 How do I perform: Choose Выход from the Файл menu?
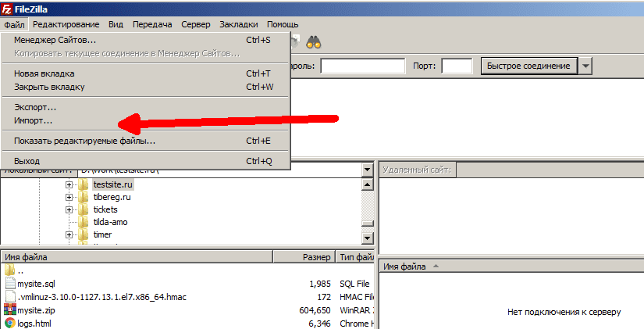point(145,161)
